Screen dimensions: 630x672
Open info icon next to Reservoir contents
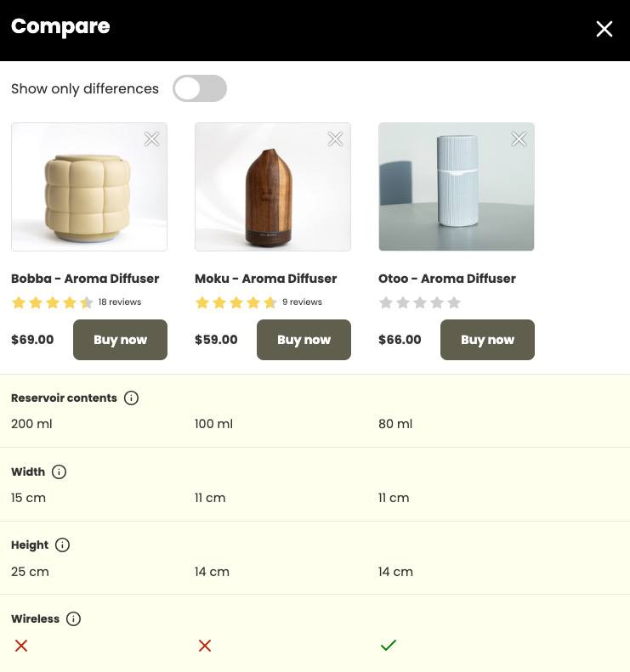(131, 398)
